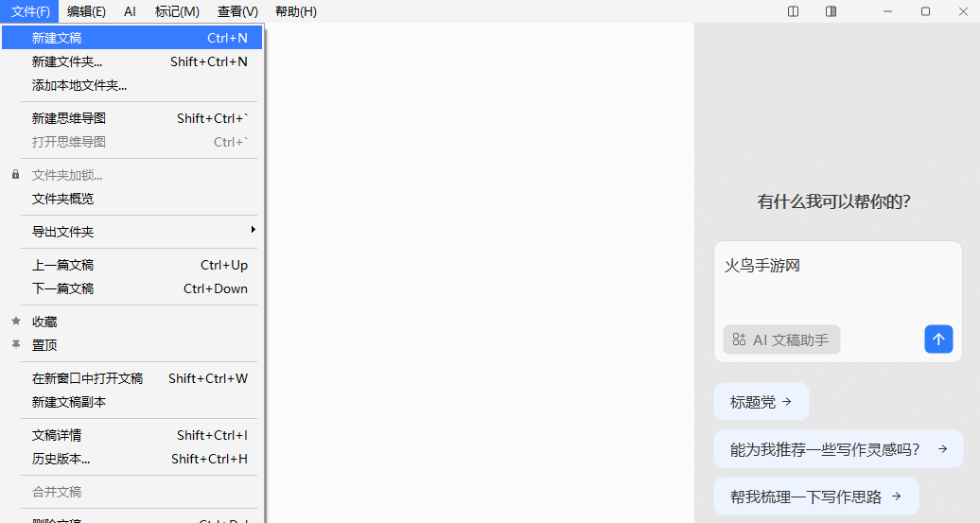Click 文件夹加锁... menu entry
This screenshot has width=980, height=523.
click(131, 176)
